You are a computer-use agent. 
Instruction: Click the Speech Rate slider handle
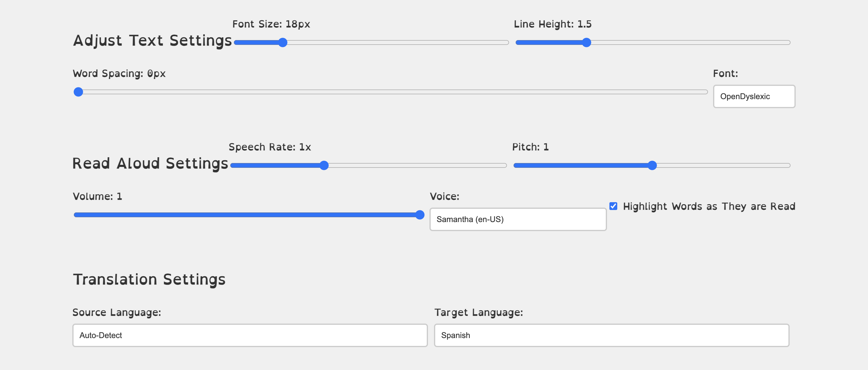324,165
